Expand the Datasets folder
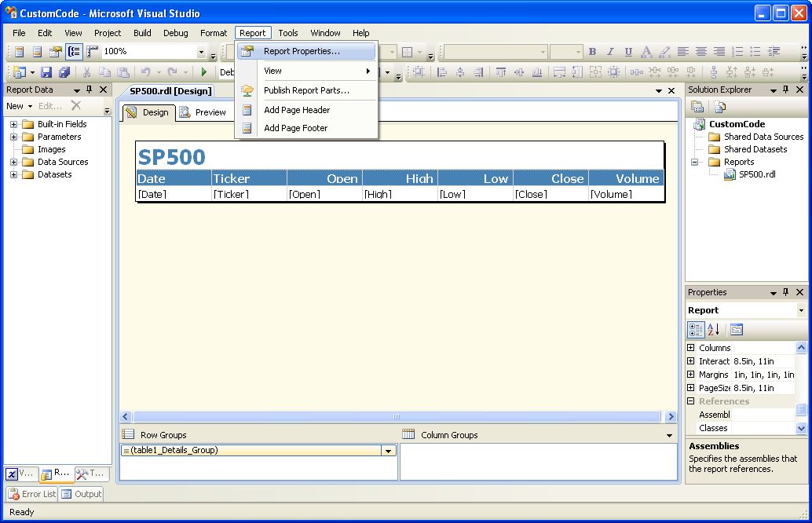Screen dimensions: 812x523 [14, 174]
